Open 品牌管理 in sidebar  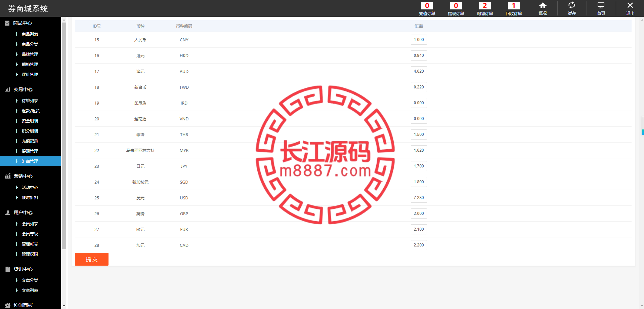30,54
